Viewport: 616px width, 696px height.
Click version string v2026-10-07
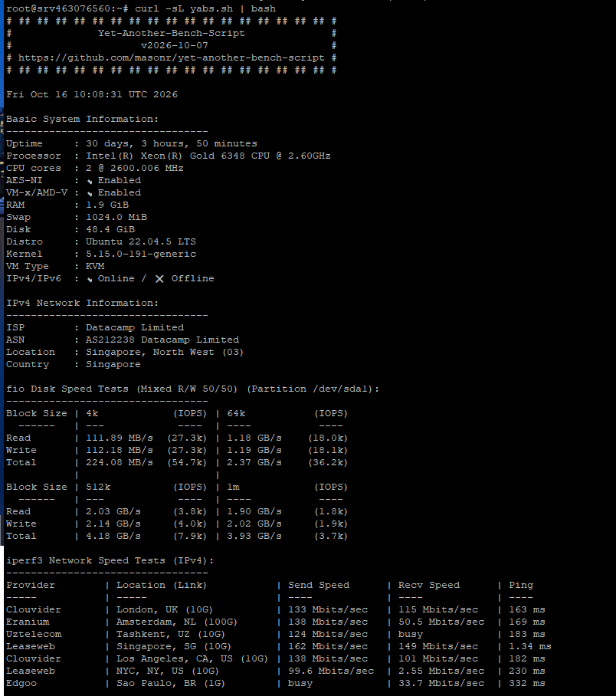[x=175, y=45]
